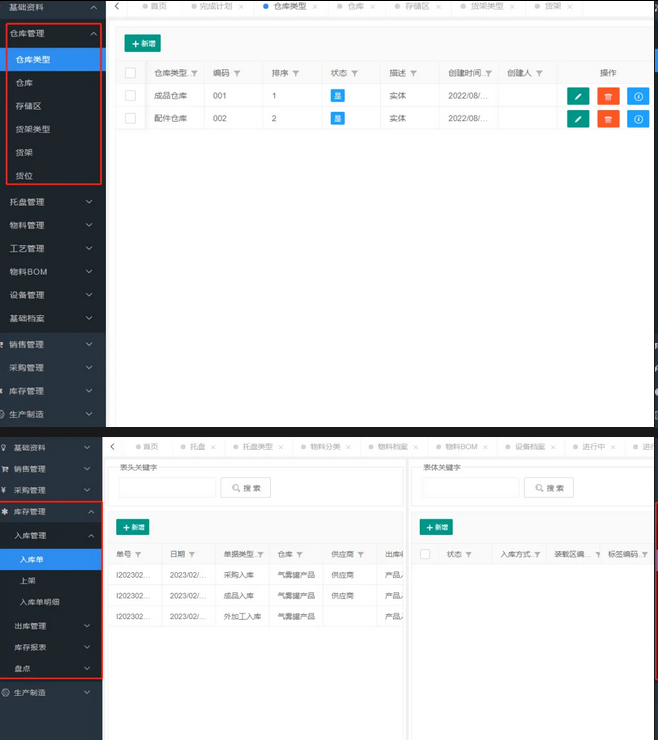Switch to the 仓库 tab
This screenshot has width=658, height=740.
[355, 7]
